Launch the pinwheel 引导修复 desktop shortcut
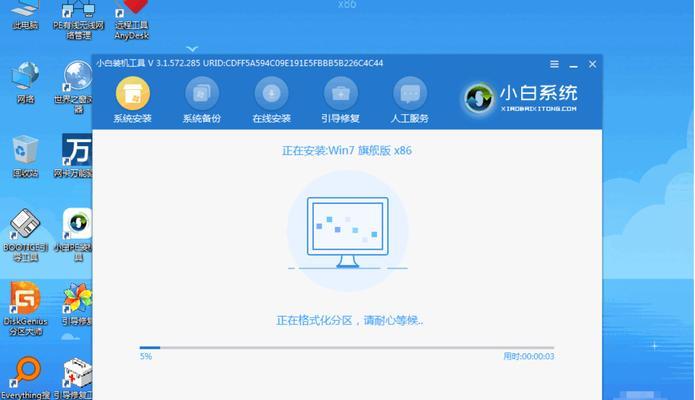695x400 pixels. pyautogui.click(x=76, y=304)
